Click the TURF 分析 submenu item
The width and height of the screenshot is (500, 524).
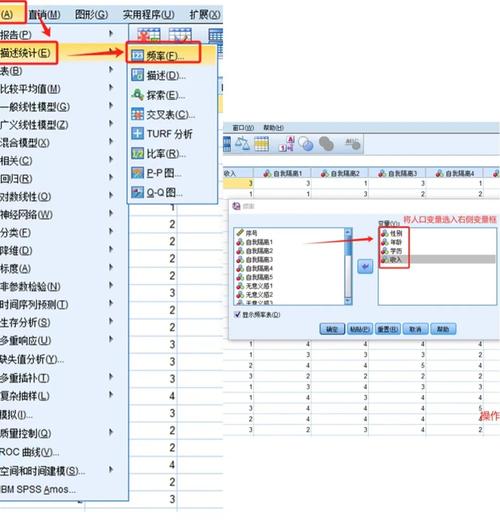162,134
